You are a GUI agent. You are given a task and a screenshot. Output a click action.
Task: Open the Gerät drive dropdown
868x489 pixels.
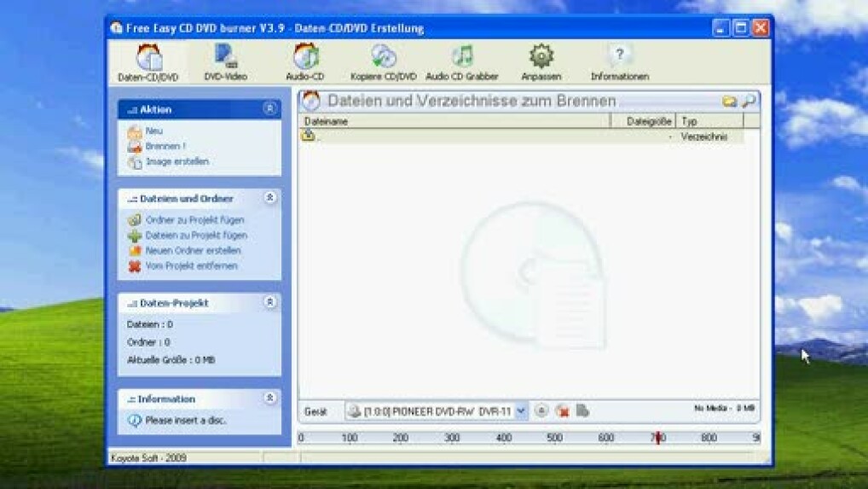[x=521, y=411]
